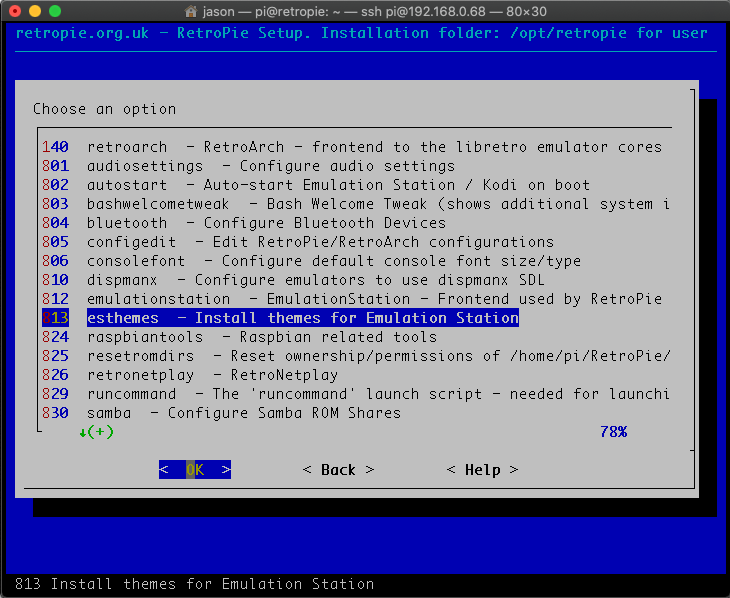730x598 pixels.
Task: Choose samba Configure Samba ROM Shares
Action: 243,413
